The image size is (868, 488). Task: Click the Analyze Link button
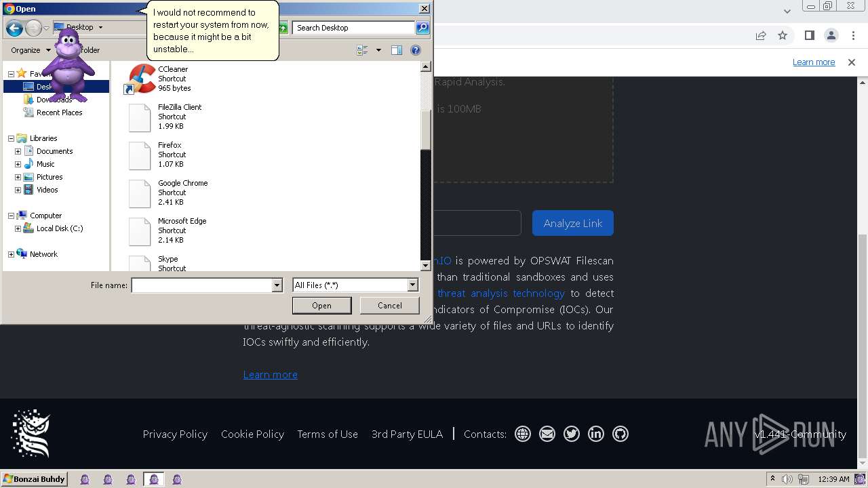point(573,223)
